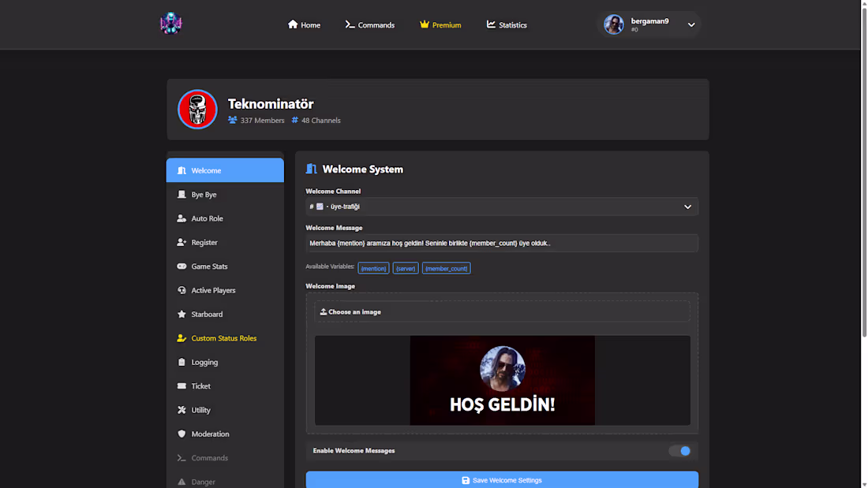
Task: Click the bergaman9 user avatar
Action: coord(613,24)
